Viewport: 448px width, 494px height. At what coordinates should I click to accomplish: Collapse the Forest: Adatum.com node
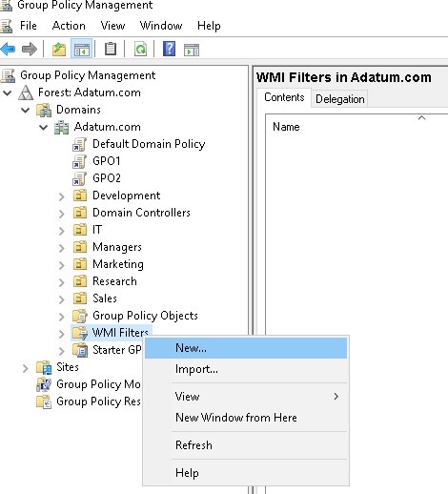[x=8, y=93]
